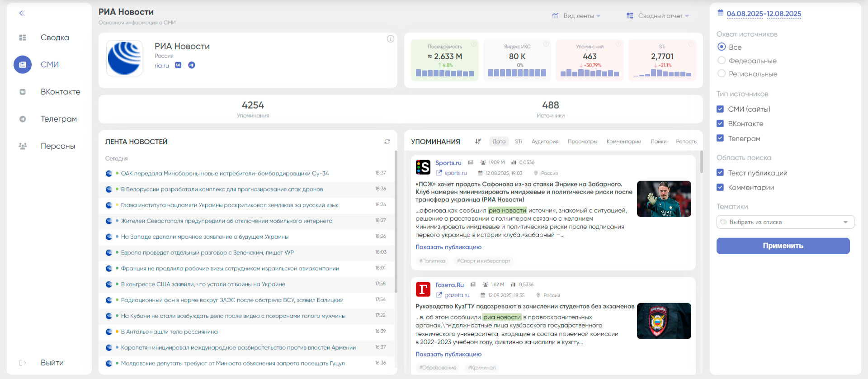Open the Газета.Ru police badge thumbnail
Image resolution: width=868 pixels, height=379 pixels.
click(x=664, y=321)
